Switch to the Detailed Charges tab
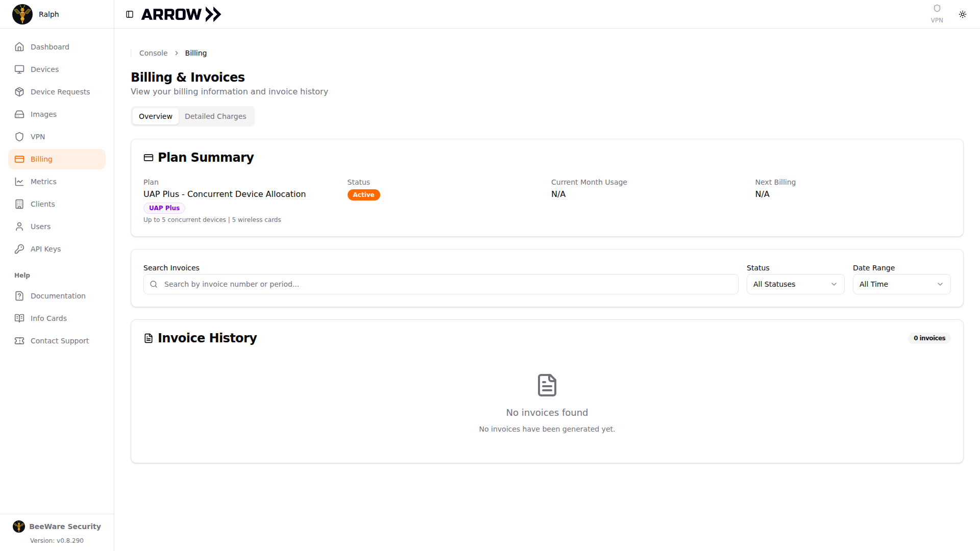This screenshot has height=551, width=980. pyautogui.click(x=215, y=116)
